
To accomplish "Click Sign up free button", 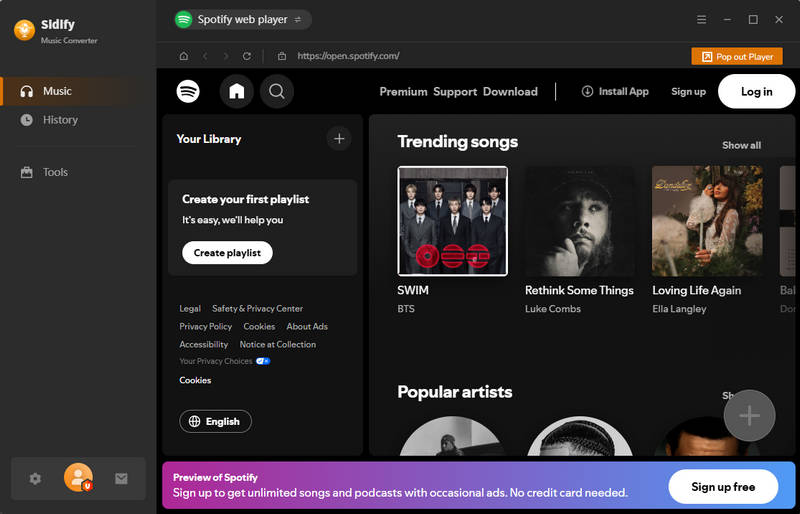I will pos(723,487).
